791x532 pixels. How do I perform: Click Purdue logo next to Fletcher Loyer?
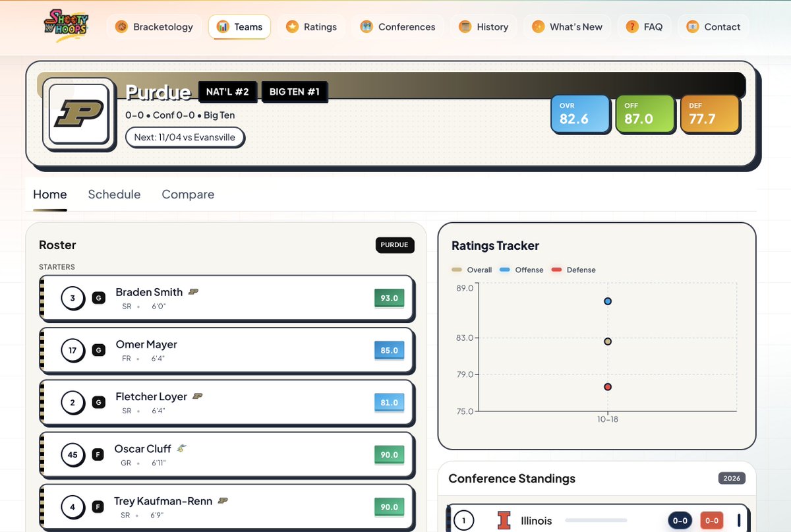[x=198, y=396]
